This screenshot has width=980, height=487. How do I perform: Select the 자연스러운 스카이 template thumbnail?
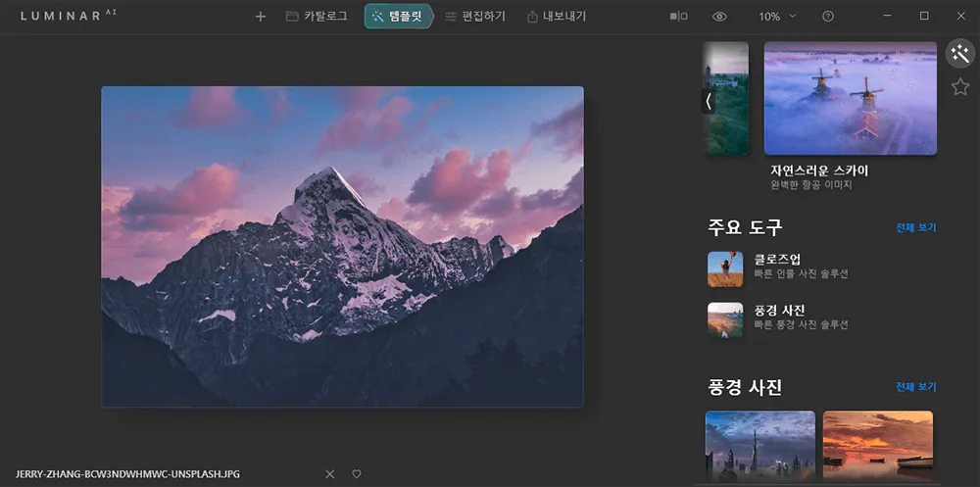pyautogui.click(x=850, y=98)
